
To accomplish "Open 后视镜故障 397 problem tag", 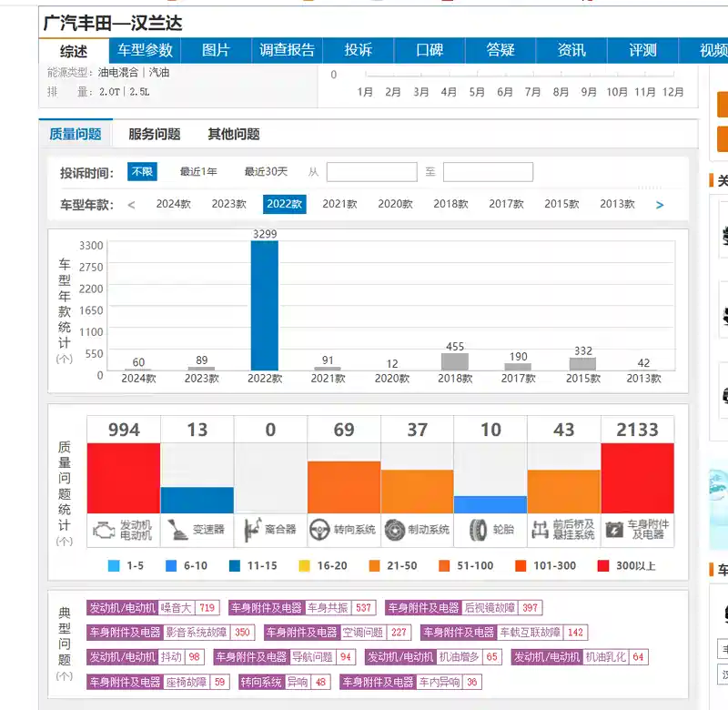I will point(464,608).
